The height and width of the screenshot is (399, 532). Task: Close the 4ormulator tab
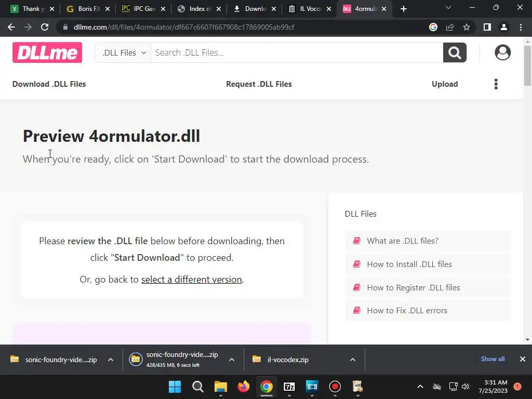384,9
